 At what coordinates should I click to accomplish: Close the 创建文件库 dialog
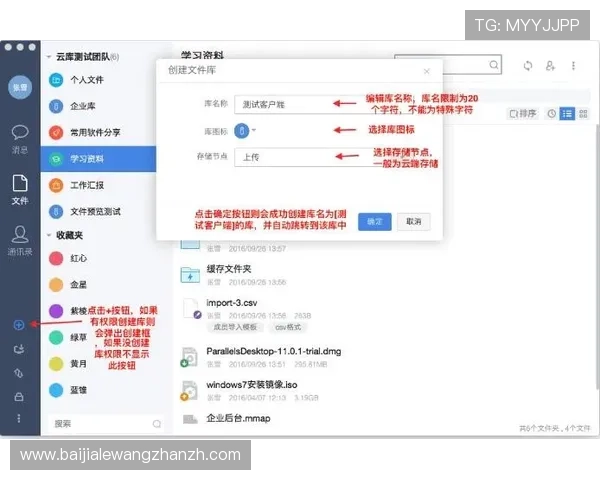click(x=427, y=71)
